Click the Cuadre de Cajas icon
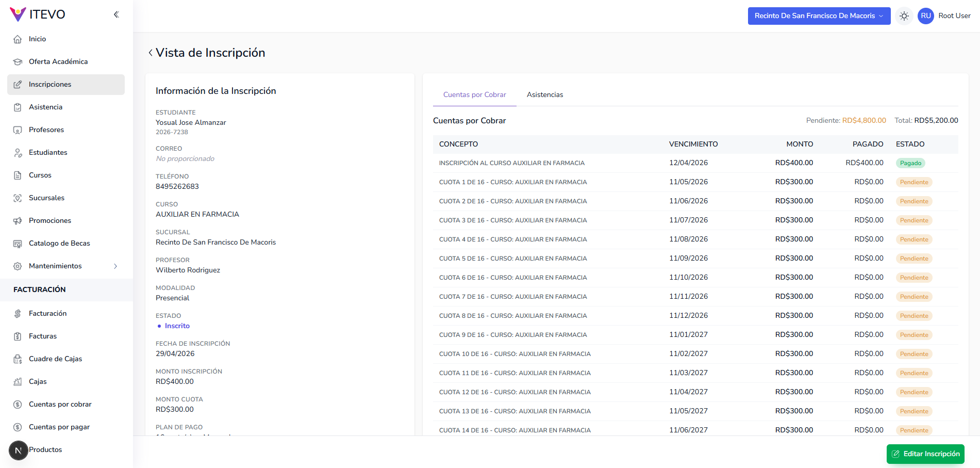The image size is (980, 468). click(x=18, y=359)
